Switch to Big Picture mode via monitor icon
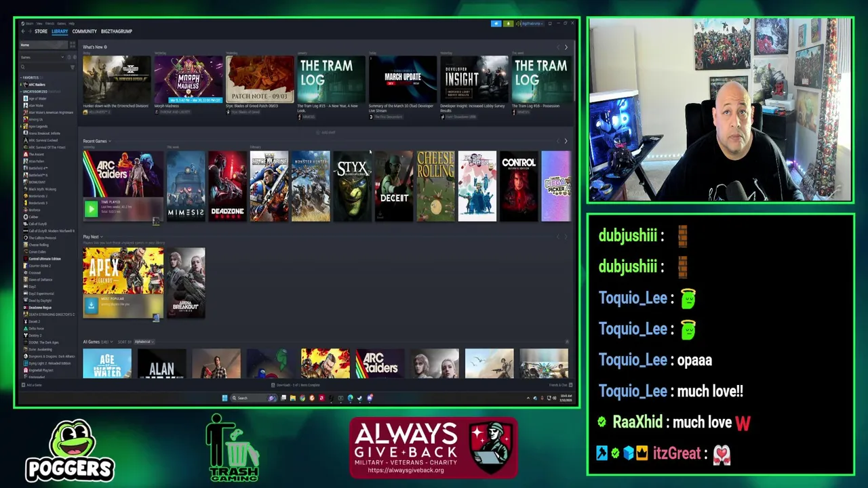This screenshot has width=868, height=488. 550,23
